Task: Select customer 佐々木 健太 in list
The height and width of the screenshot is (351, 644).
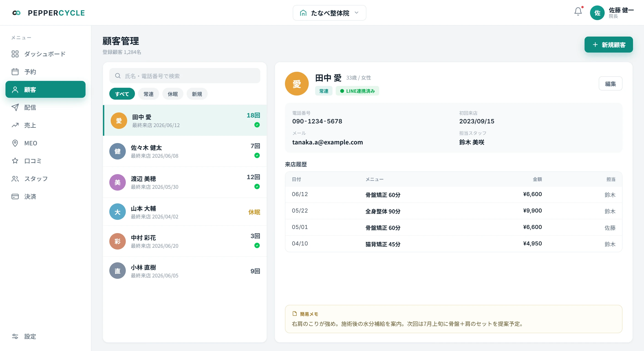Action: pos(185,152)
